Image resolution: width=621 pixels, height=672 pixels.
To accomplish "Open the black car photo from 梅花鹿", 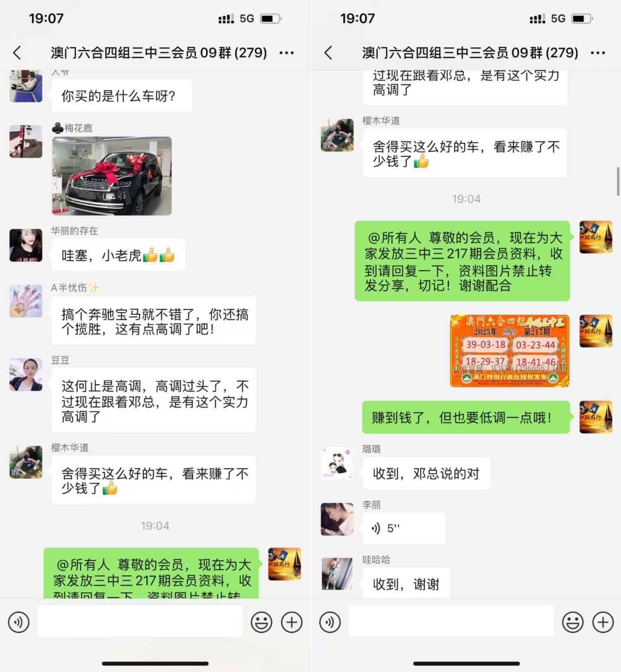I will [x=112, y=176].
